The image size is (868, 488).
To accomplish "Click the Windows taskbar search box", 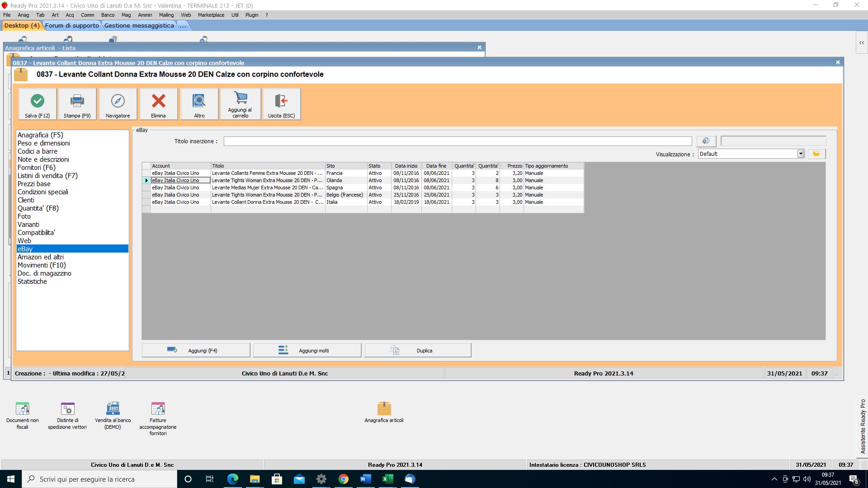I will tap(99, 479).
